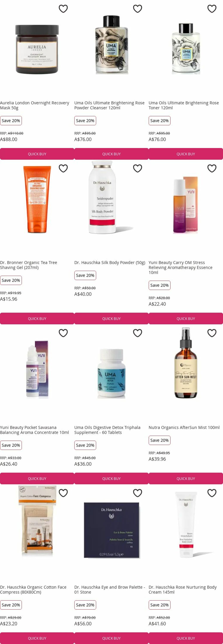223x644 pixels.
Task: Quick buy Nutra Organics AfterSun Mist
Action: coord(186,478)
